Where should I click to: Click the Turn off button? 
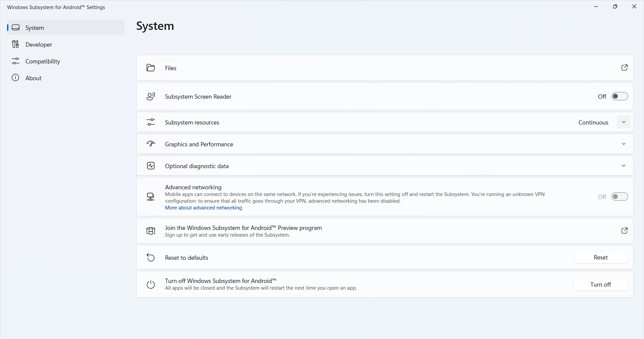[601, 284]
